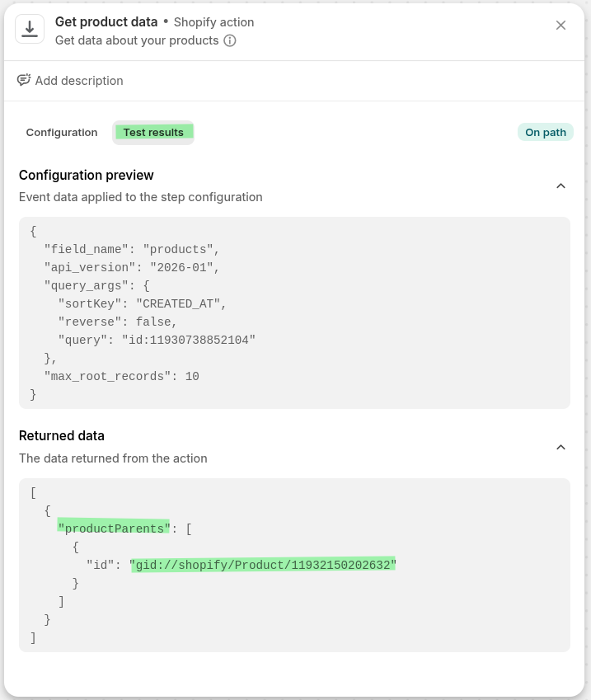Click the CREATED_AT sortKey value

(181, 303)
